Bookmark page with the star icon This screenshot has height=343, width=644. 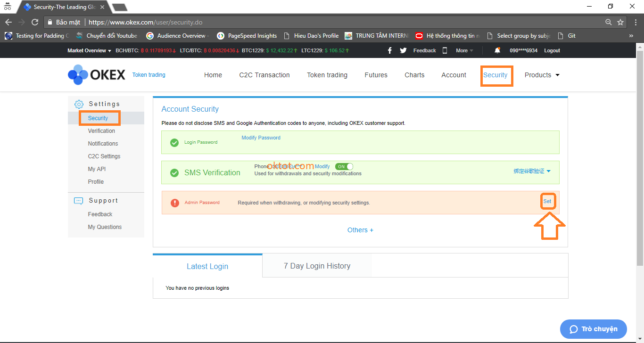click(620, 22)
